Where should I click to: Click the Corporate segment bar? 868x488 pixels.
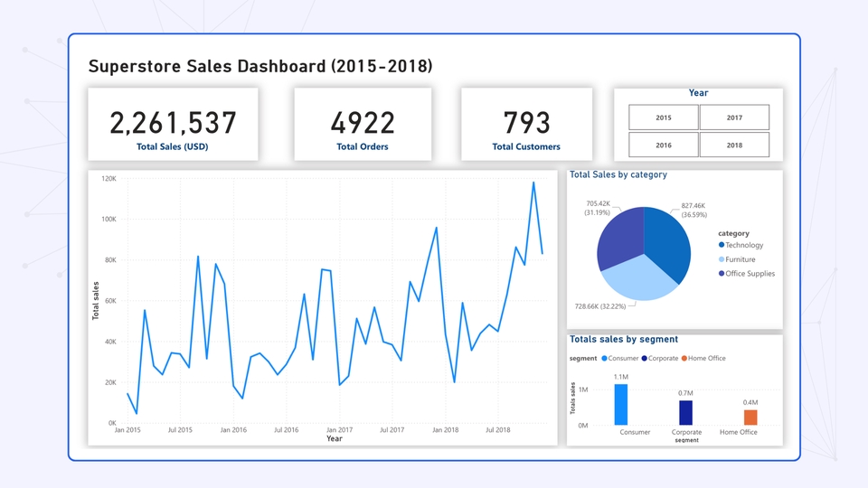686,413
